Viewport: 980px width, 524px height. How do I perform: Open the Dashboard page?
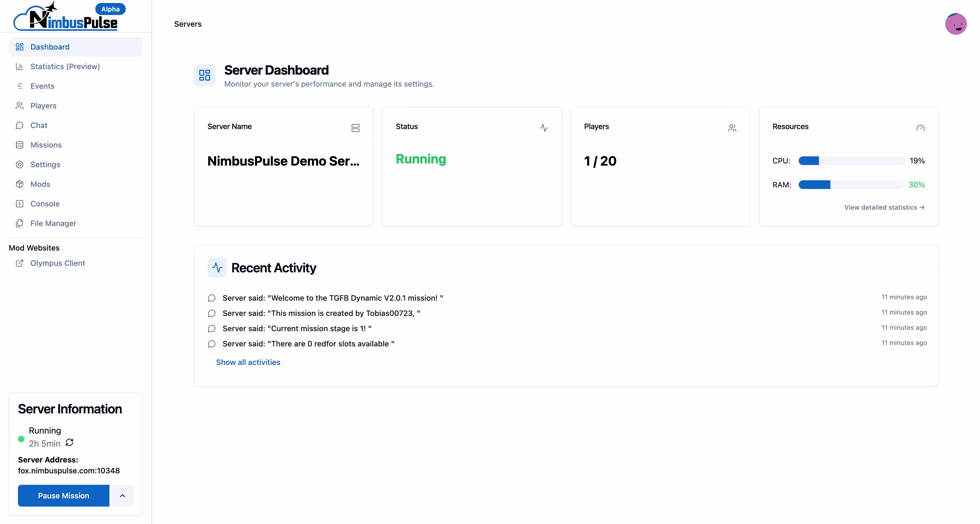pyautogui.click(x=76, y=47)
